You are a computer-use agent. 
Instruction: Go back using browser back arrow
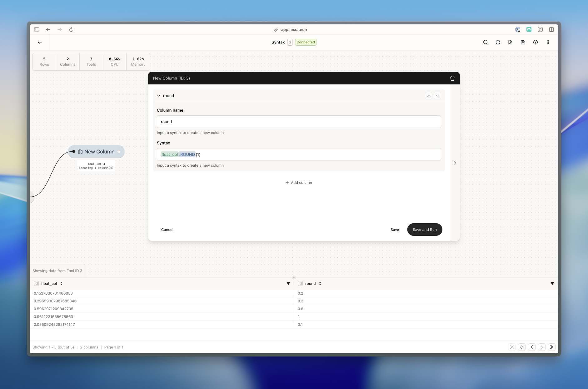tap(48, 29)
